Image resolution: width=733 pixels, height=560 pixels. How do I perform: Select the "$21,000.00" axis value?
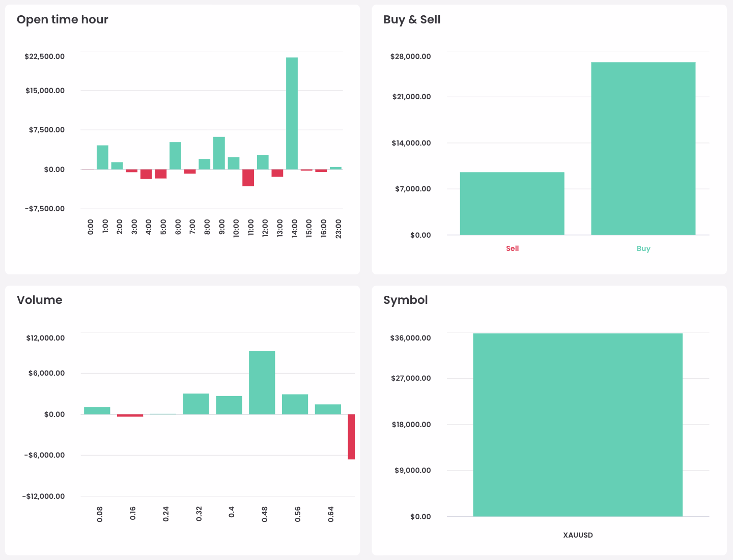[x=412, y=97]
